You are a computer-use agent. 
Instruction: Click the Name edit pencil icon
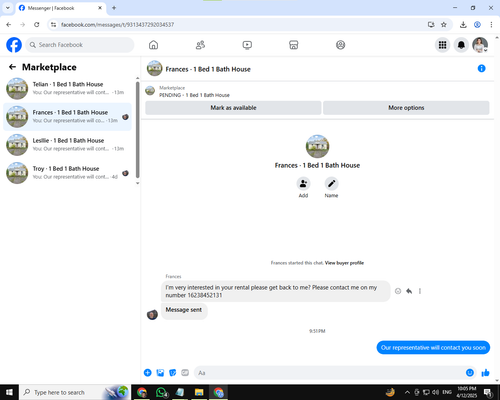point(331,184)
